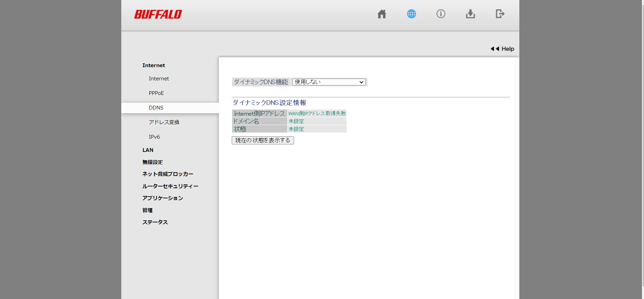Select the Internet submenu item
The width and height of the screenshot is (644, 299).
(159, 79)
